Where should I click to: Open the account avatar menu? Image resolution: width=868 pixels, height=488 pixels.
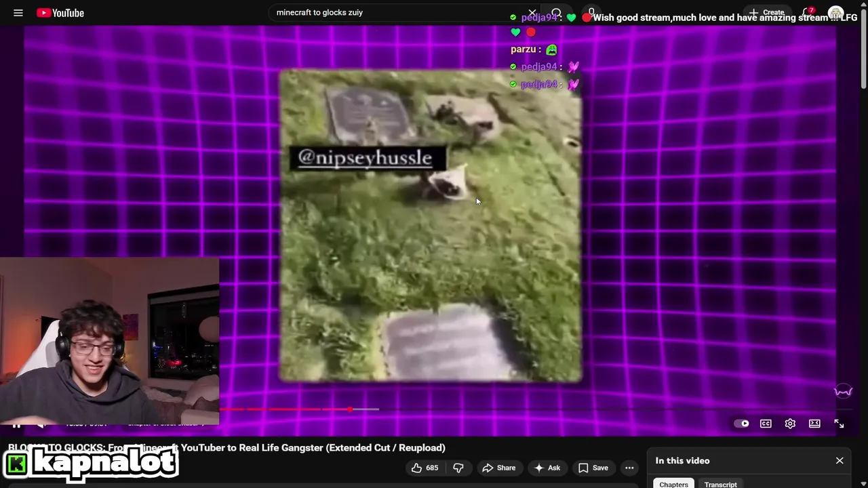coord(835,13)
